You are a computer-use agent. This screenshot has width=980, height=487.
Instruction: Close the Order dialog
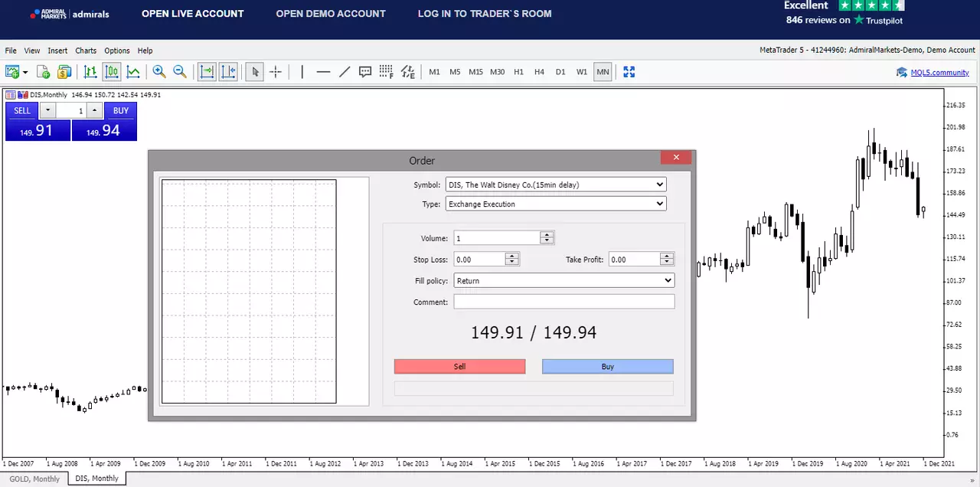[x=676, y=158]
